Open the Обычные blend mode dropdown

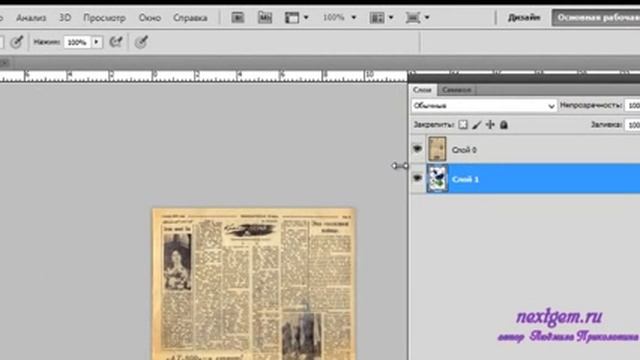(x=484, y=106)
